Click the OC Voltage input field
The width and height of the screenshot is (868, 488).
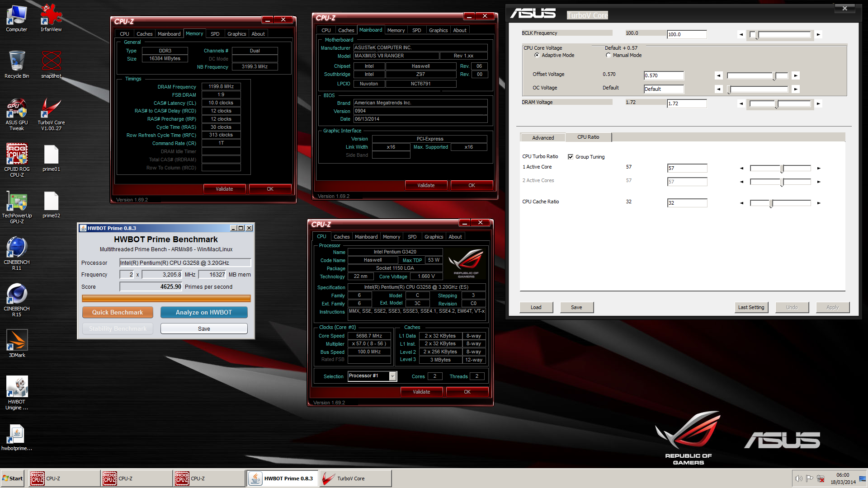664,89
